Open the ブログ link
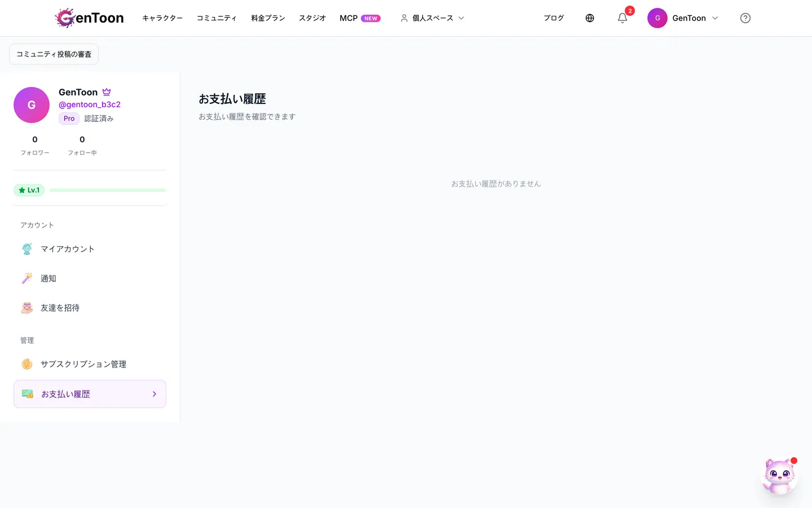The width and height of the screenshot is (812, 508). pyautogui.click(x=554, y=18)
